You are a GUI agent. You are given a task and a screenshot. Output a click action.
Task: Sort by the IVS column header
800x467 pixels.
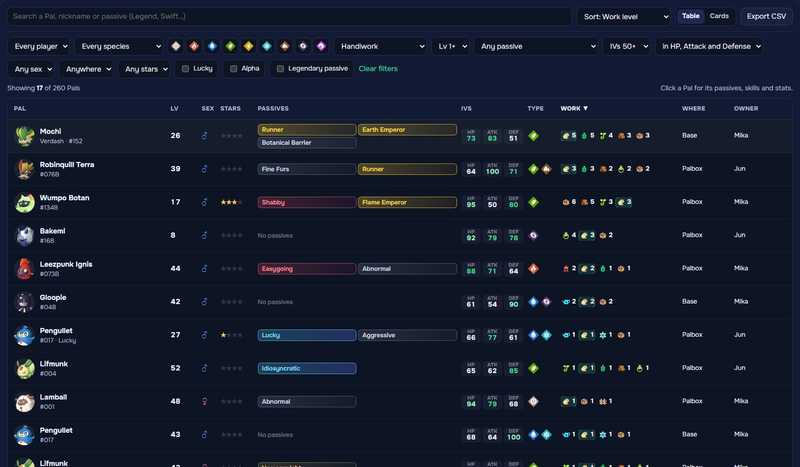coord(466,108)
